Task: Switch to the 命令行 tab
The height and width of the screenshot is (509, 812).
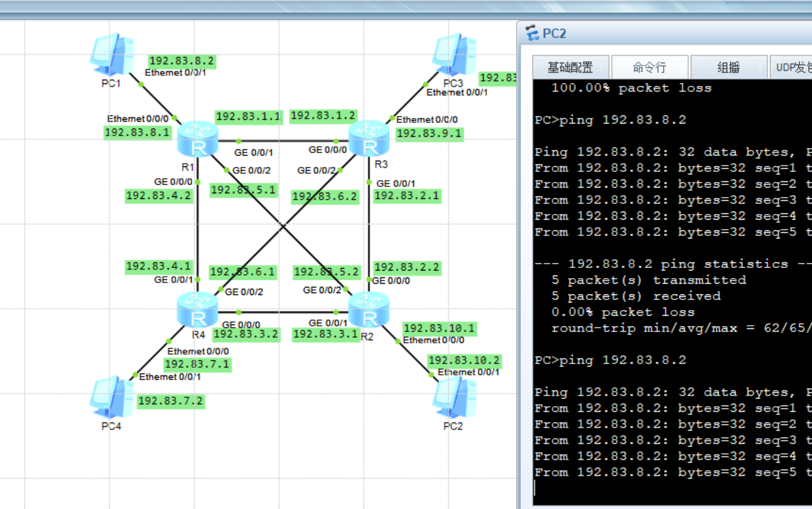Action: (649, 67)
